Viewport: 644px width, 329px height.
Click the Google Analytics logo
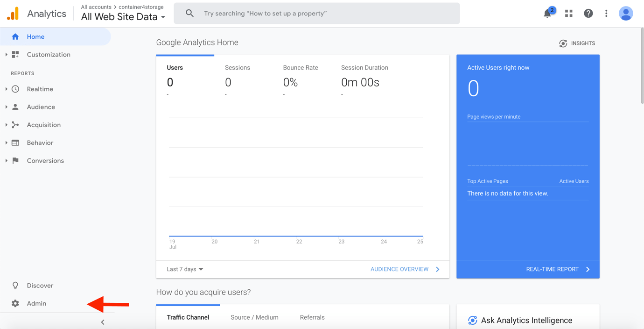click(x=13, y=14)
